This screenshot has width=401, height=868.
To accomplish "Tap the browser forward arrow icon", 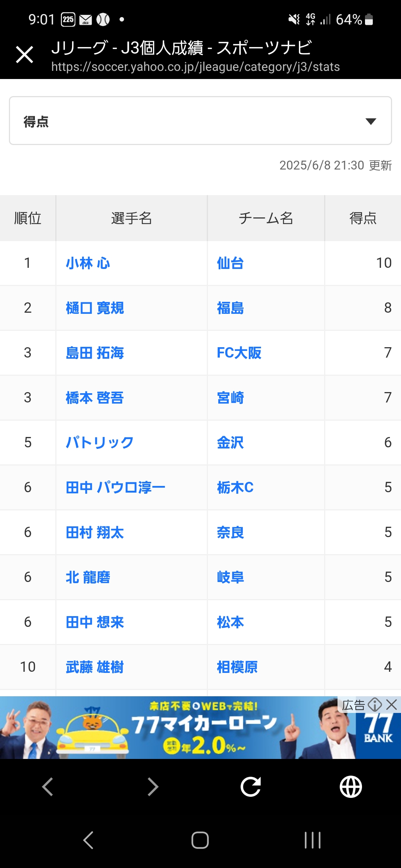I will click(x=153, y=786).
